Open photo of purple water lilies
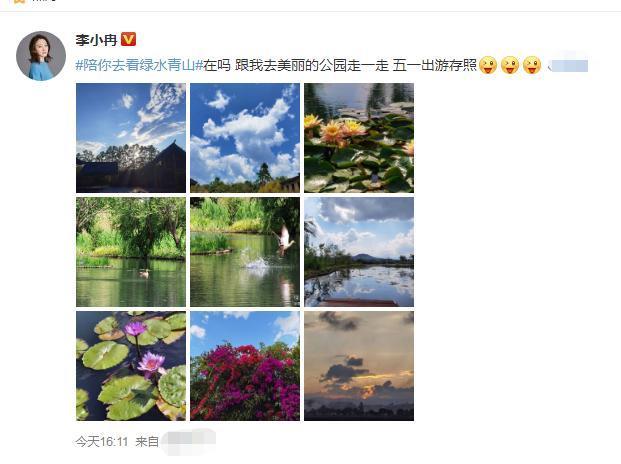 pos(131,366)
